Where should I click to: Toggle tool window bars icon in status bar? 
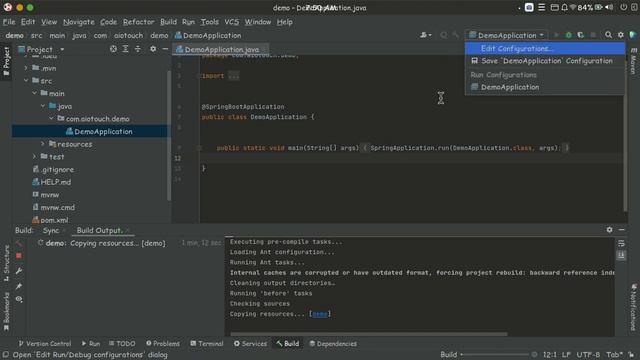click(6, 355)
